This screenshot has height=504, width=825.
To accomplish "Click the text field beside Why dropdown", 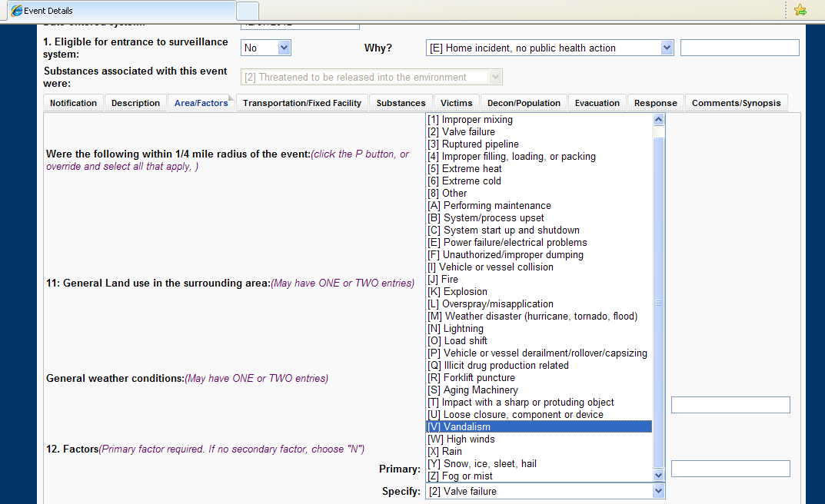I will (x=739, y=48).
